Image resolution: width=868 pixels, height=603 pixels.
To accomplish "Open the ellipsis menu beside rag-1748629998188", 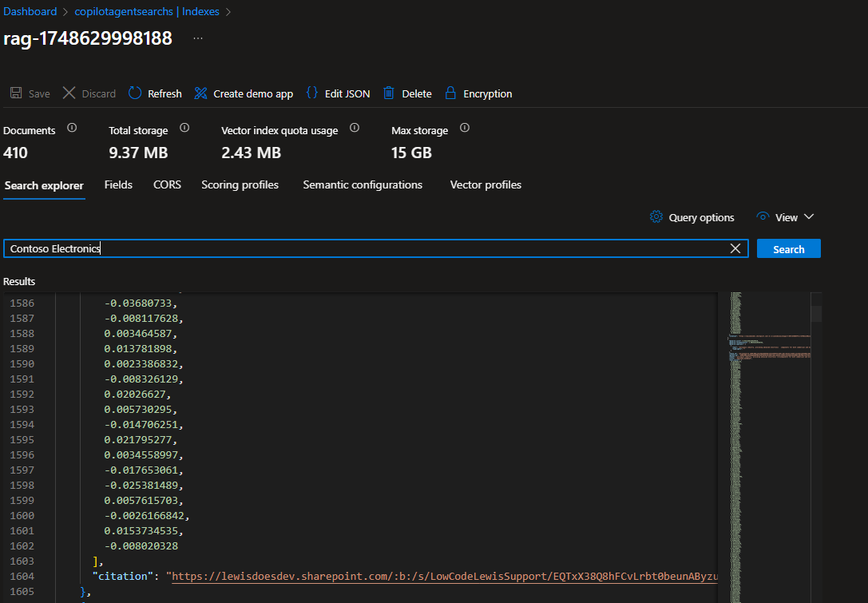I will 196,38.
